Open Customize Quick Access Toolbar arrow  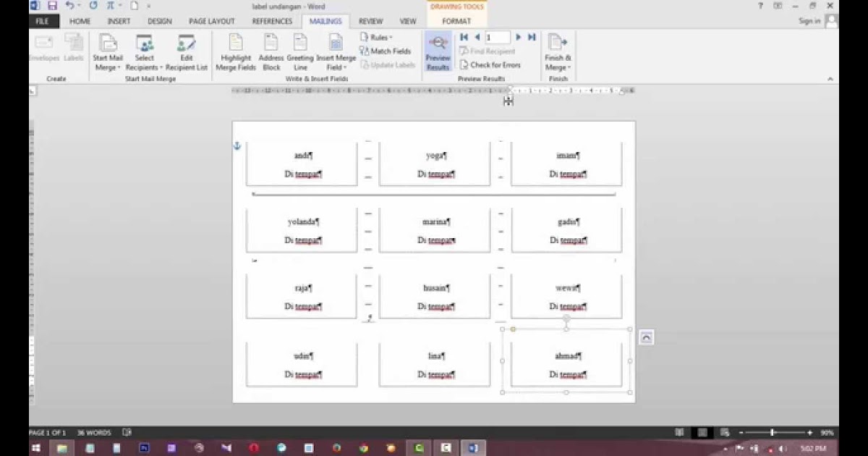[x=149, y=5]
